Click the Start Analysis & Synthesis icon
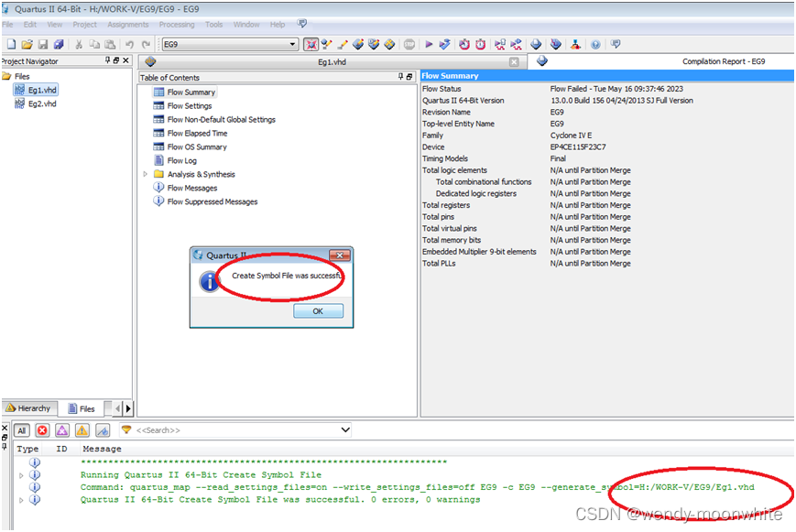This screenshot has height=532, width=796. click(x=444, y=45)
